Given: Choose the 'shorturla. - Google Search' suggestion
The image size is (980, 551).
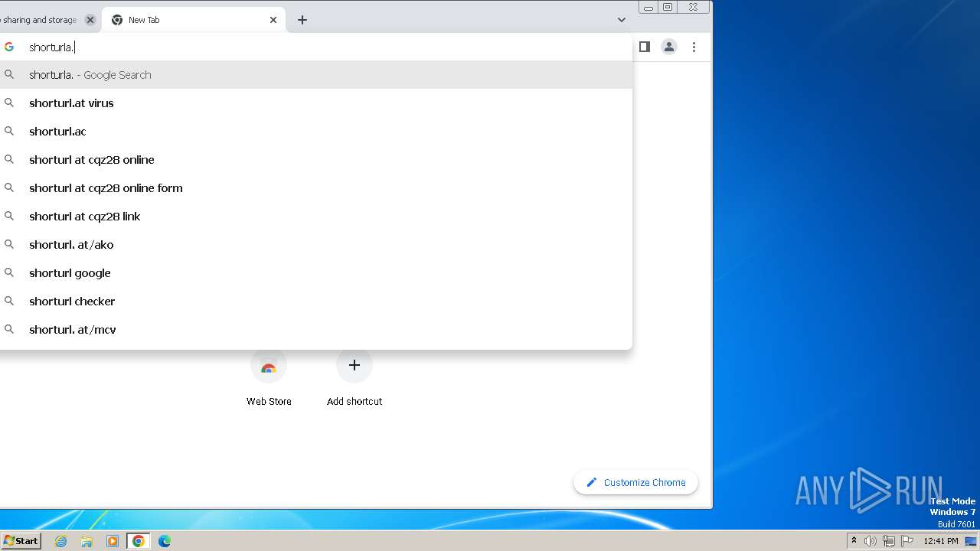Looking at the screenshot, I should (x=316, y=75).
